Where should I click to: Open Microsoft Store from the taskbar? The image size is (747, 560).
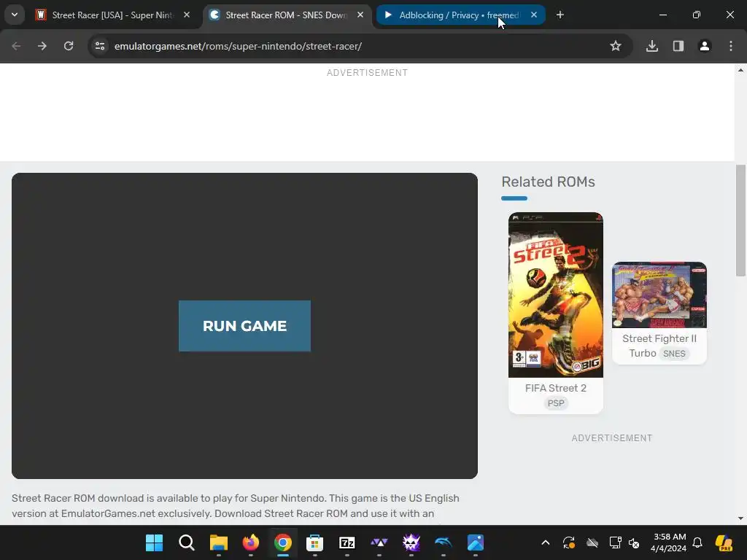coord(315,542)
